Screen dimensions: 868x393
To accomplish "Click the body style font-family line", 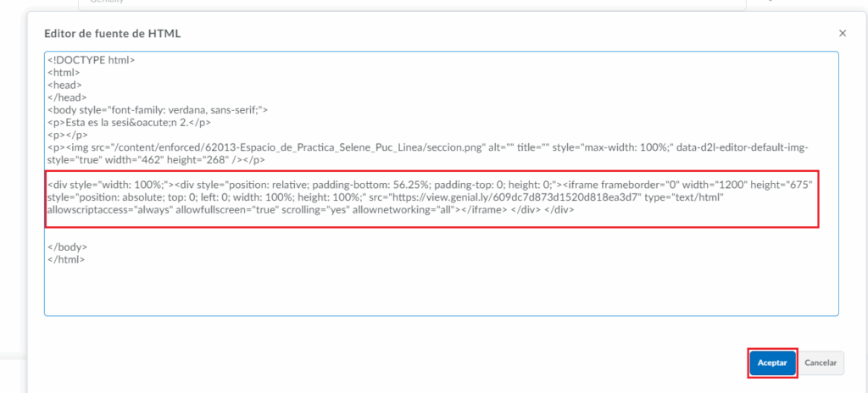I will click(158, 110).
